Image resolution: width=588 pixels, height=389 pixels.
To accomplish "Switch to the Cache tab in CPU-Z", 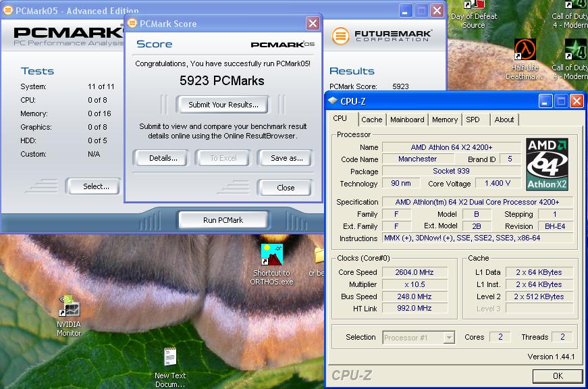I will click(x=371, y=120).
